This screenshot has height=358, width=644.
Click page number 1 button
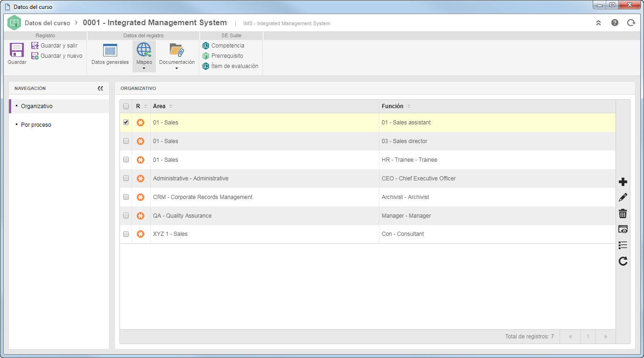tap(588, 337)
